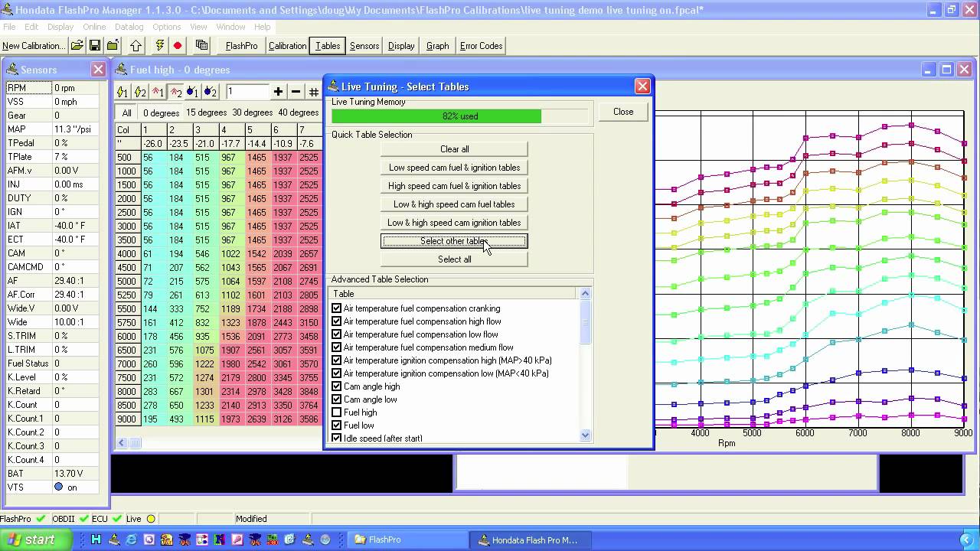Screen dimensions: 980x551
Task: Uncheck Air temperature fuel compensation medium flow
Action: pyautogui.click(x=337, y=347)
